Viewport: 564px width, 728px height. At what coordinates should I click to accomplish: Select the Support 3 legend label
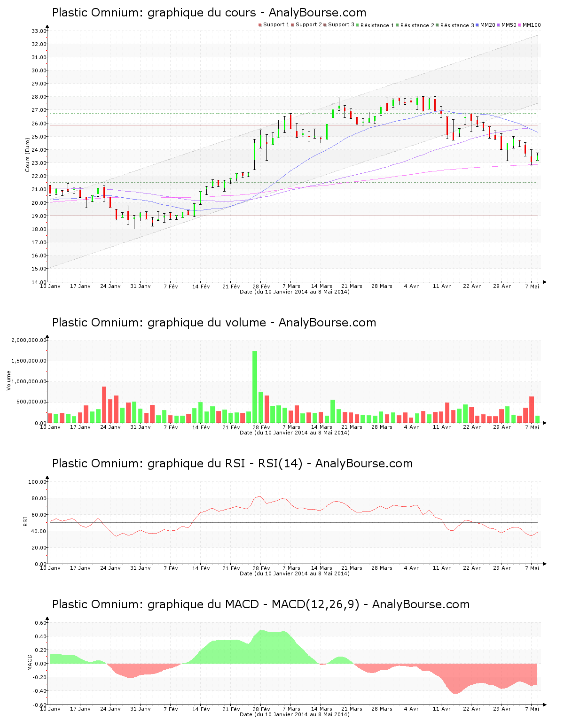341,25
